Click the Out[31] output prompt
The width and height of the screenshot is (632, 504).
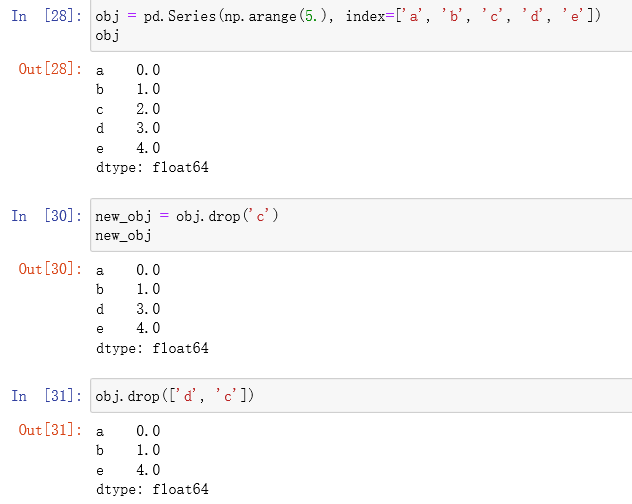pyautogui.click(x=50, y=430)
